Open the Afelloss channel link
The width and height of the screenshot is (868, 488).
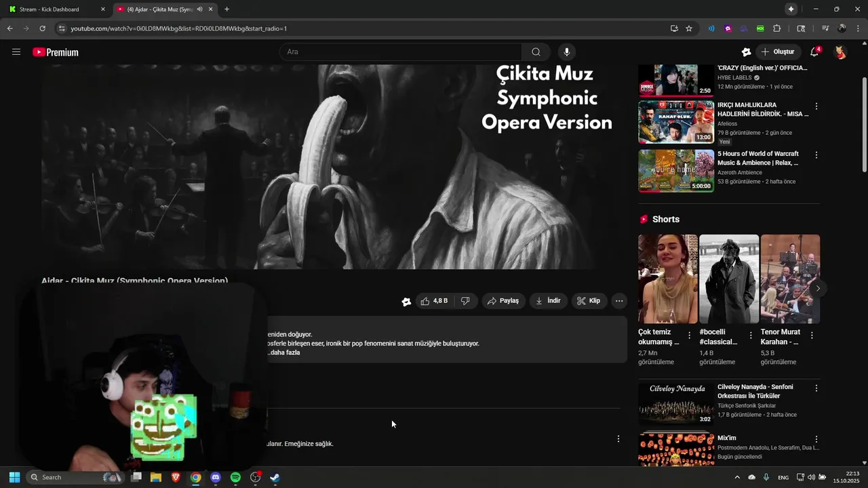click(x=726, y=124)
